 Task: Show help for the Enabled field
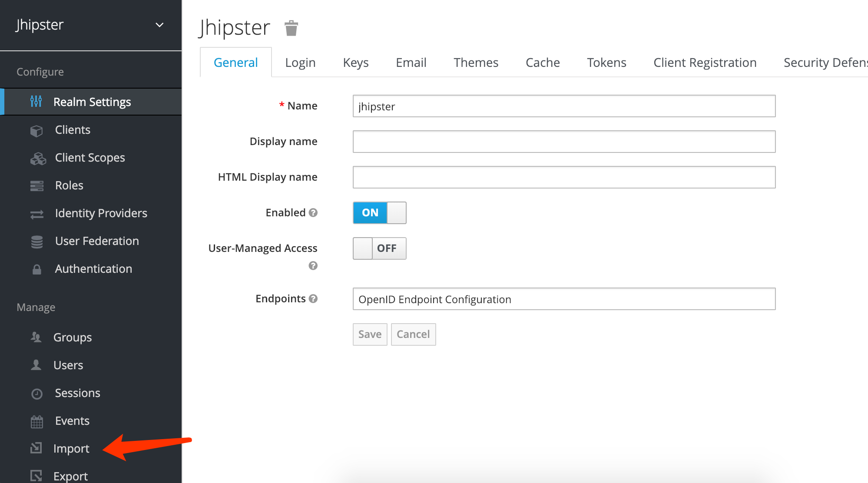coord(313,212)
